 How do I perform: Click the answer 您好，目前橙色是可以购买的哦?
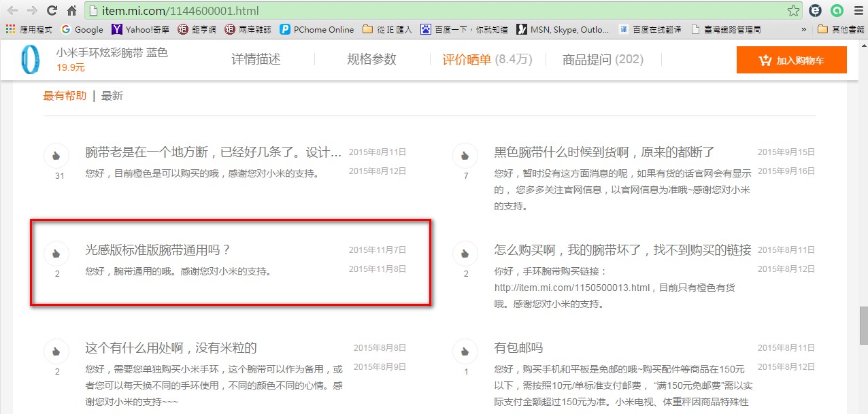pyautogui.click(x=202, y=173)
